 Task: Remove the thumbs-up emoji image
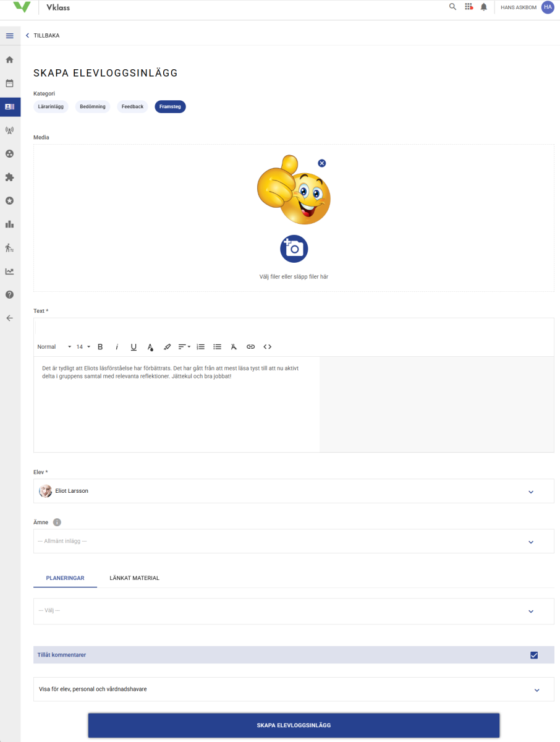pos(322,163)
